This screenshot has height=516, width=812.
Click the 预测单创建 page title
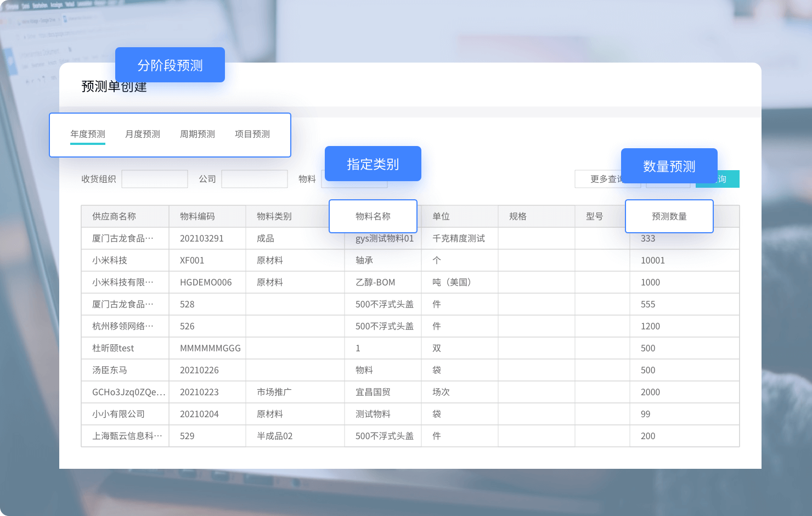coord(114,86)
